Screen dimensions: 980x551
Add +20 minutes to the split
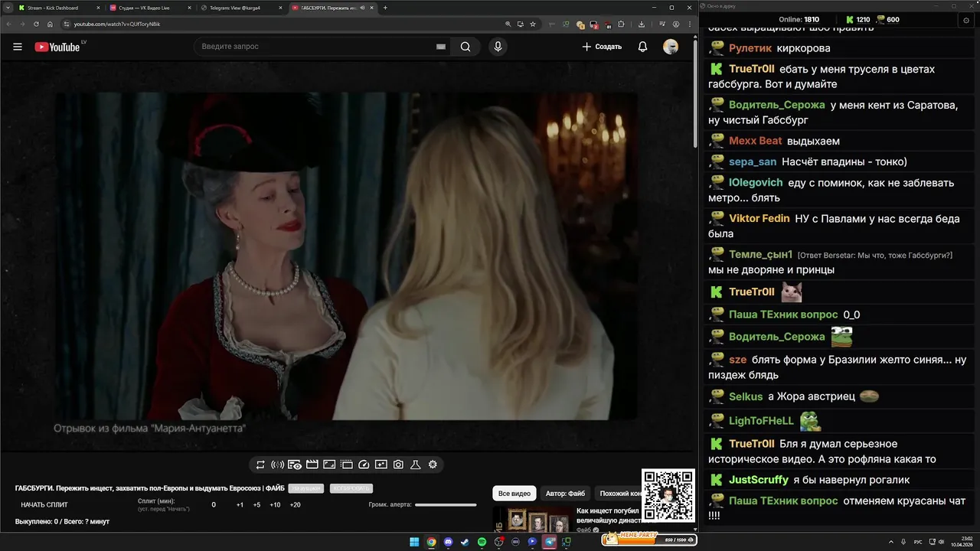[x=295, y=505]
